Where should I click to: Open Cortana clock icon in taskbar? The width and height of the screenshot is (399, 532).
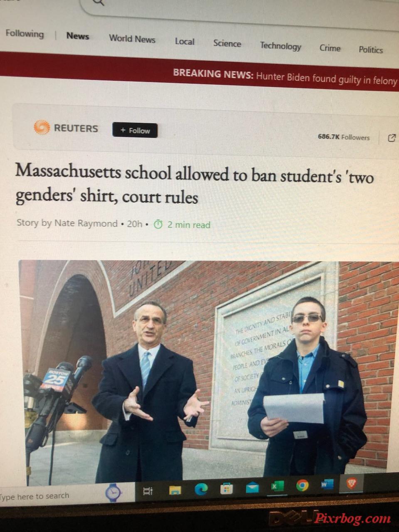coord(113,493)
